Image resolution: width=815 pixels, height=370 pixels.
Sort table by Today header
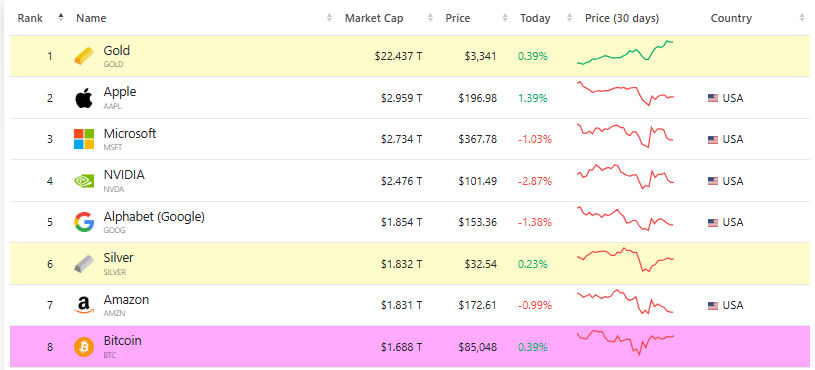(535, 18)
